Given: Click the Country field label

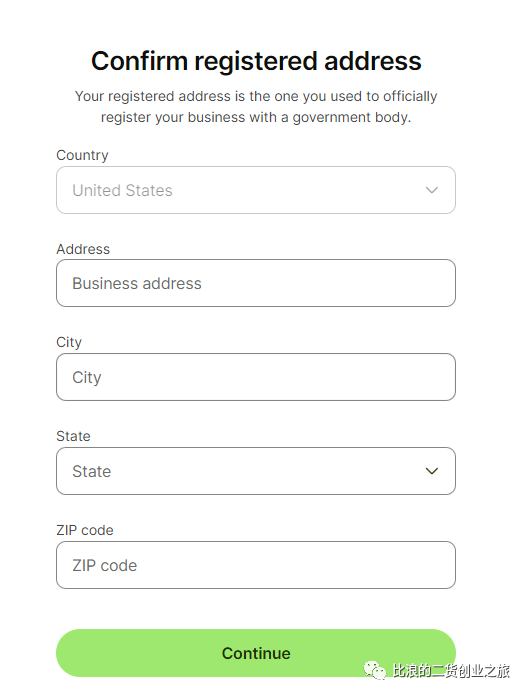Looking at the screenshot, I should pyautogui.click(x=82, y=155).
